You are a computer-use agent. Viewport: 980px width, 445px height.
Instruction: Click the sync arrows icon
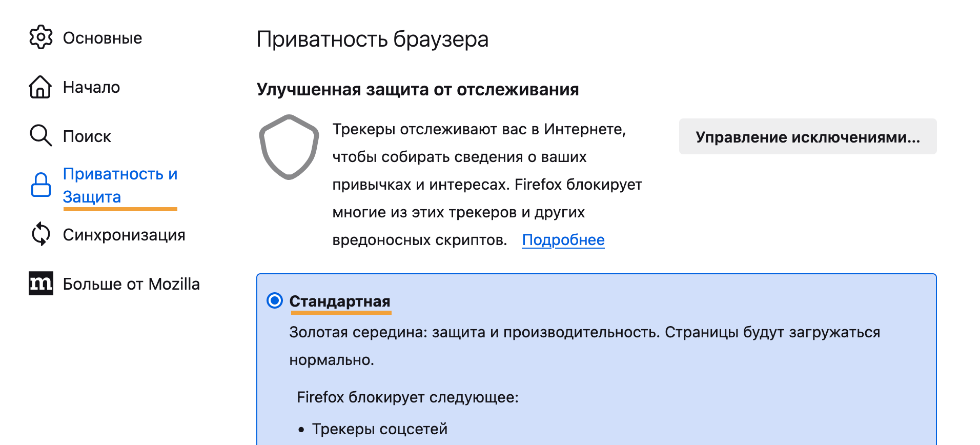click(x=41, y=234)
